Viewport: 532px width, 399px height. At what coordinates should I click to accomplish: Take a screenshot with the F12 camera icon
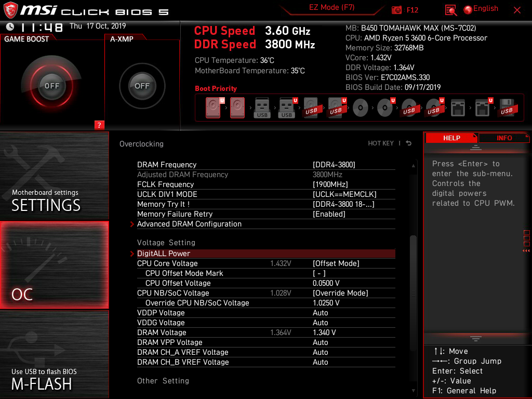[396, 10]
